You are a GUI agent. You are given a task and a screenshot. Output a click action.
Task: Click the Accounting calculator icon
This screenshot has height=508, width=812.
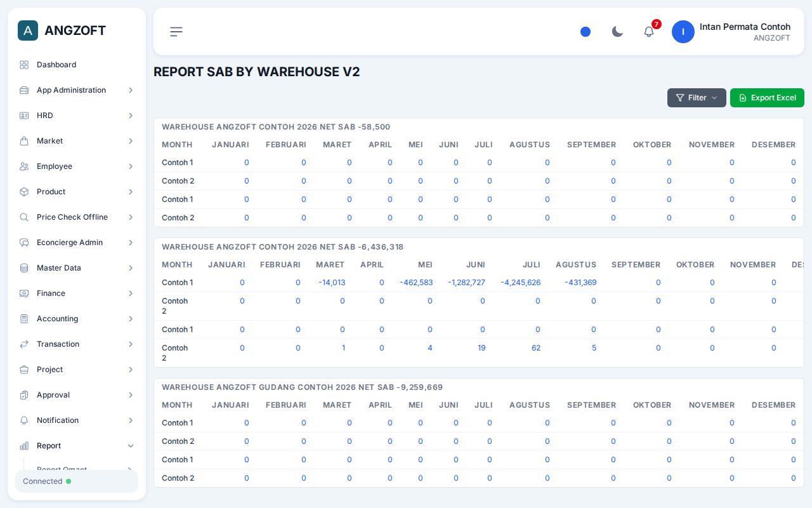pyautogui.click(x=24, y=319)
